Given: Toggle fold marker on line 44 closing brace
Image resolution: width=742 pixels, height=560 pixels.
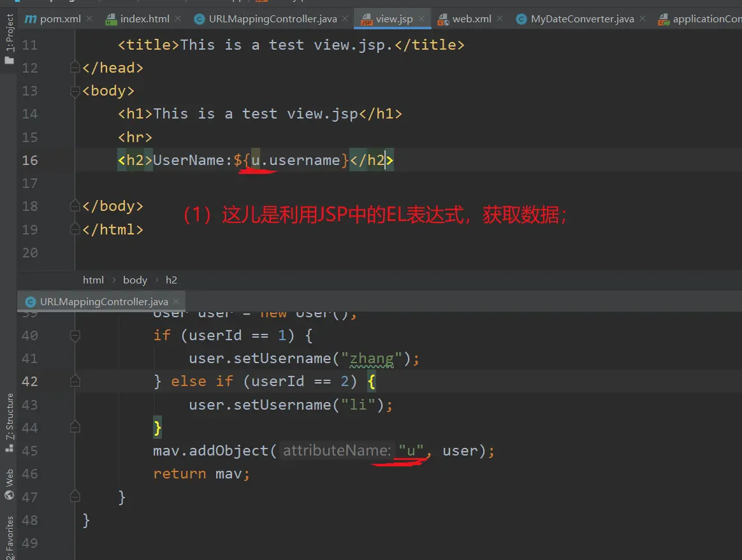Looking at the screenshot, I should pos(75,427).
